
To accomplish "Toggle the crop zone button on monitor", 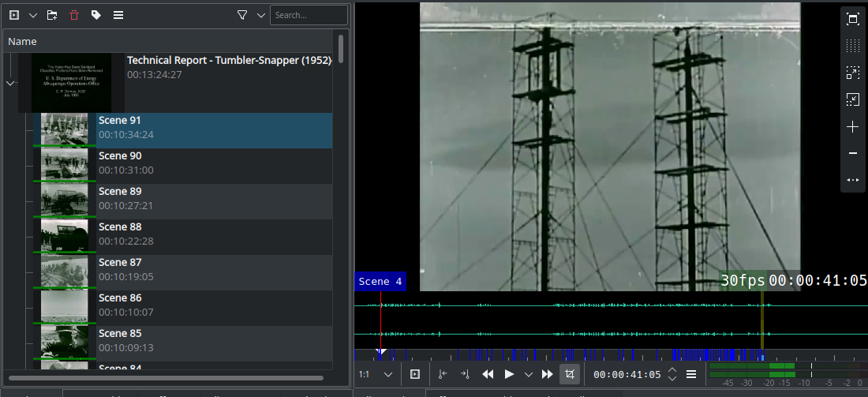I will coord(569,374).
